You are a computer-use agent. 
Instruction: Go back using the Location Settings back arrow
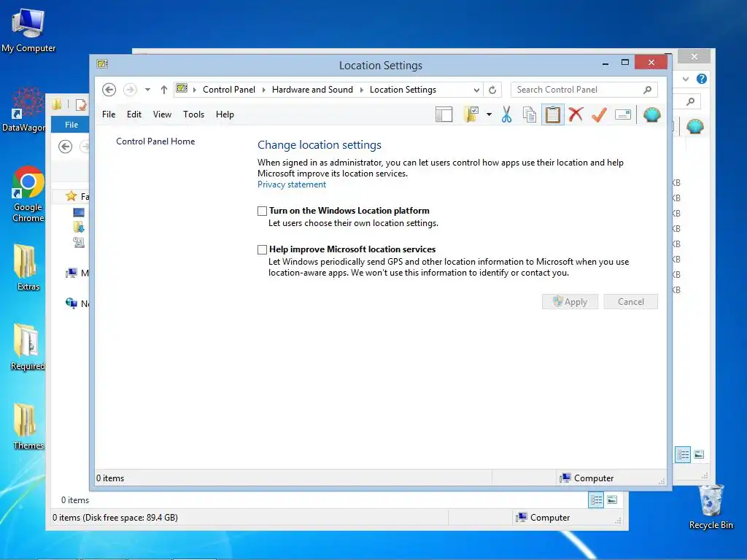(109, 90)
